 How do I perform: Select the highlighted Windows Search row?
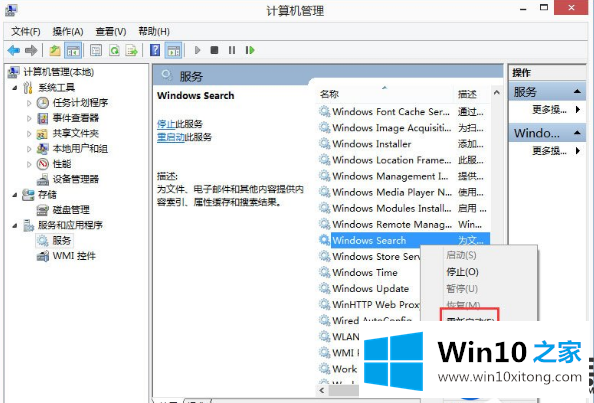(x=404, y=240)
